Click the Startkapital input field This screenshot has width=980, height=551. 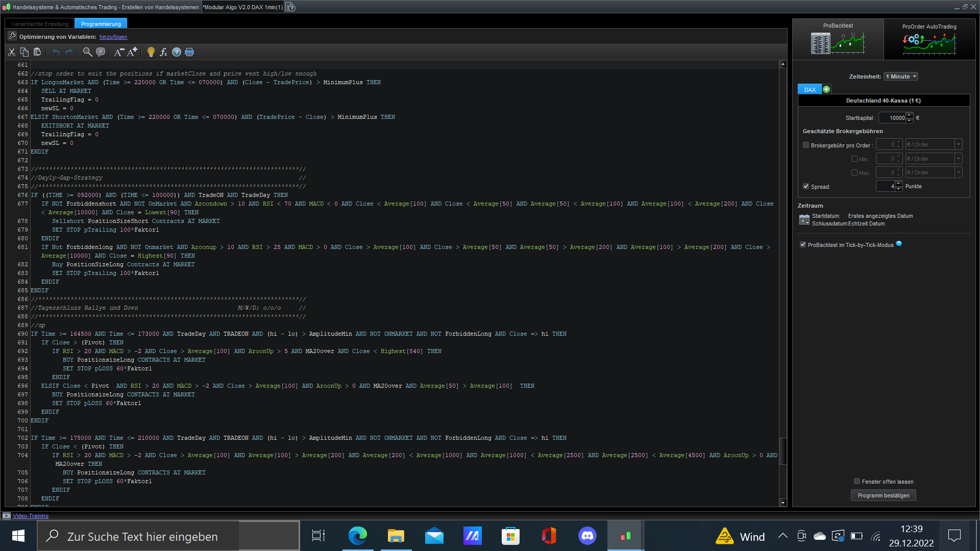892,118
